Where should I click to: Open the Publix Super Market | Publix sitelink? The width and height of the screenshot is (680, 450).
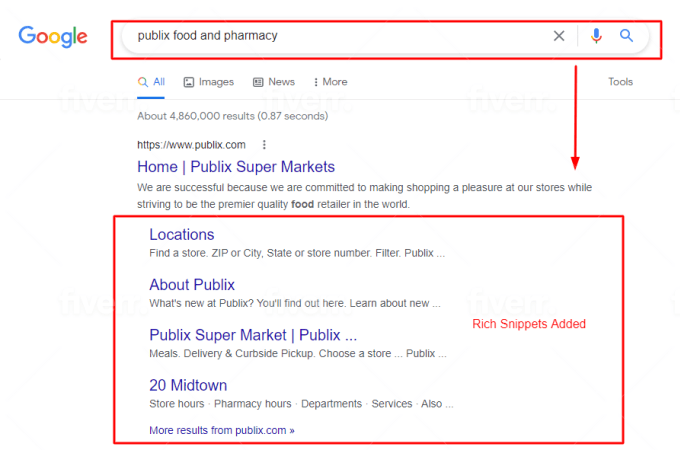253,335
